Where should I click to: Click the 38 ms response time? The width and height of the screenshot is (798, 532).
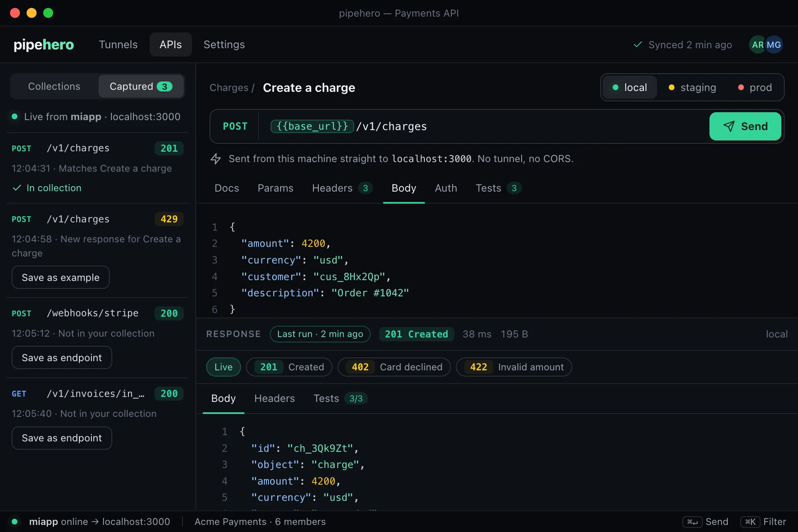coord(477,334)
